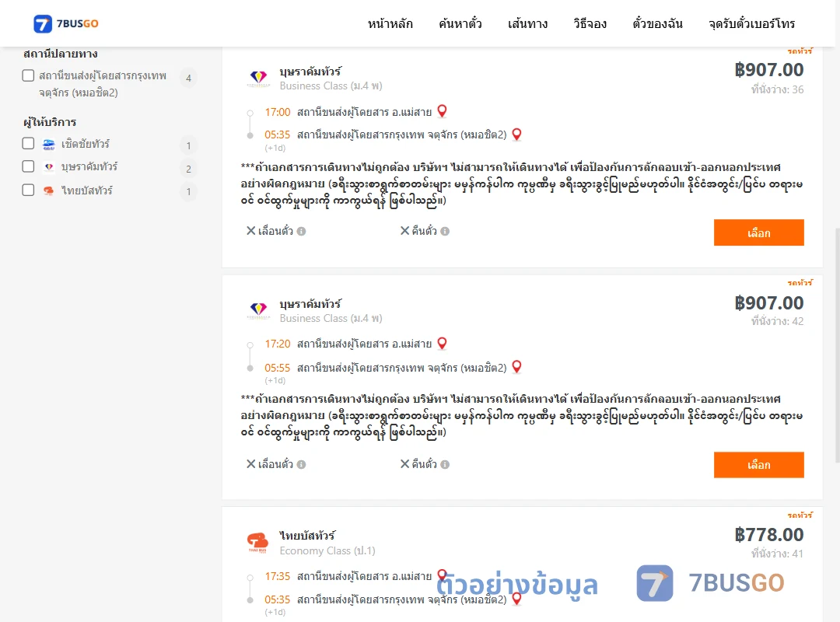Viewport: 840px width, 622px height.
Task: Click the X icon beside คืนตั๋ว, 17:00 trip
Action: pos(405,231)
